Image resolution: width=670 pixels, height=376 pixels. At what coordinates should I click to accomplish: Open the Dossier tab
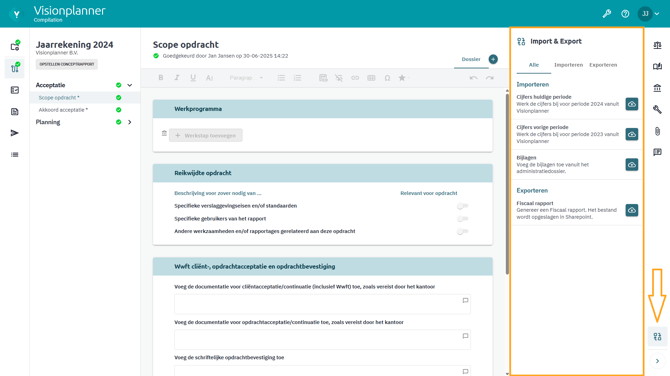point(471,59)
